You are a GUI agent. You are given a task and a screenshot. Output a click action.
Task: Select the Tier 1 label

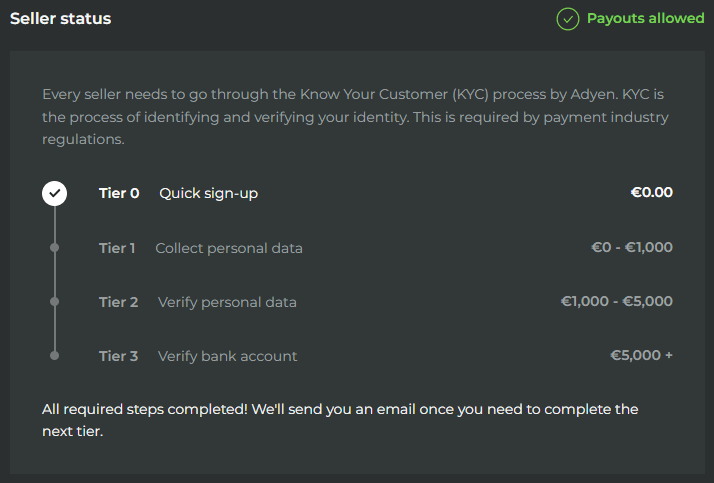tap(117, 248)
